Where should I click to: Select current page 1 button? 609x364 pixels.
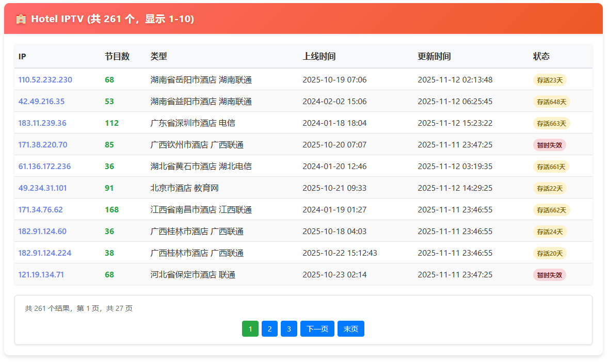click(x=250, y=329)
